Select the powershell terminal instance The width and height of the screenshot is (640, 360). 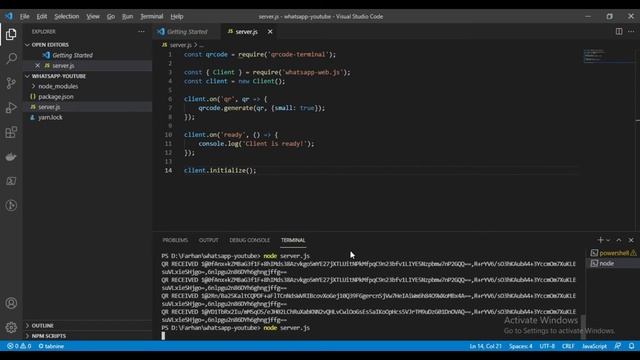click(613, 253)
